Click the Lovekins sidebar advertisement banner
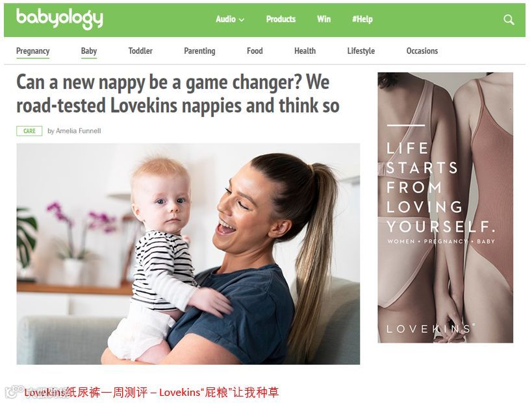 (445, 208)
